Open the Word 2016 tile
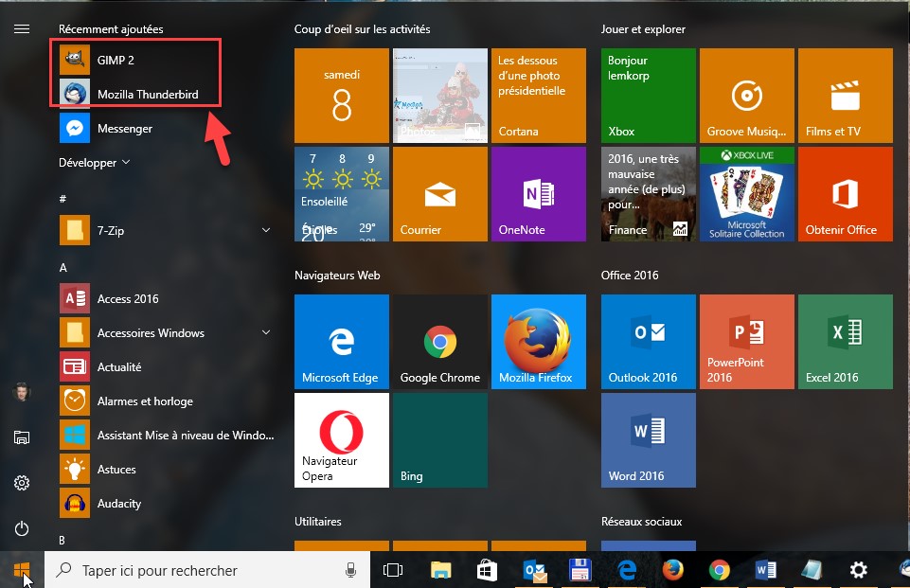The image size is (910, 588). (x=648, y=440)
